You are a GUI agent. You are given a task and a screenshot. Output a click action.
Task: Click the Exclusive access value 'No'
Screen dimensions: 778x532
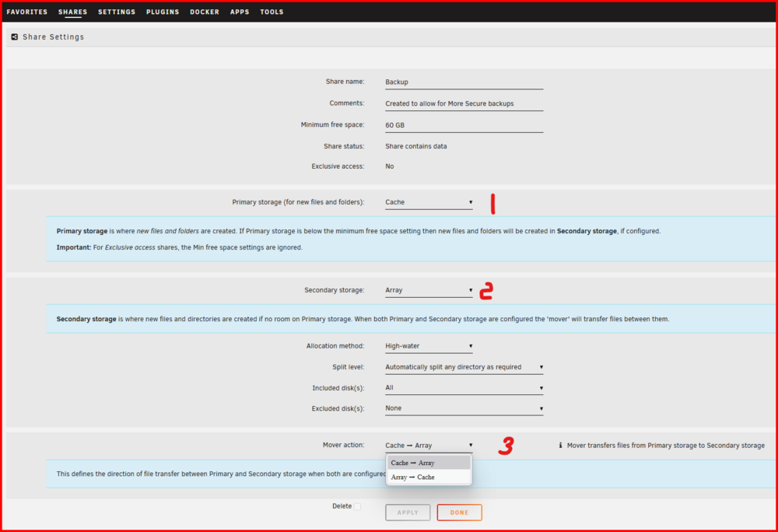click(x=390, y=166)
